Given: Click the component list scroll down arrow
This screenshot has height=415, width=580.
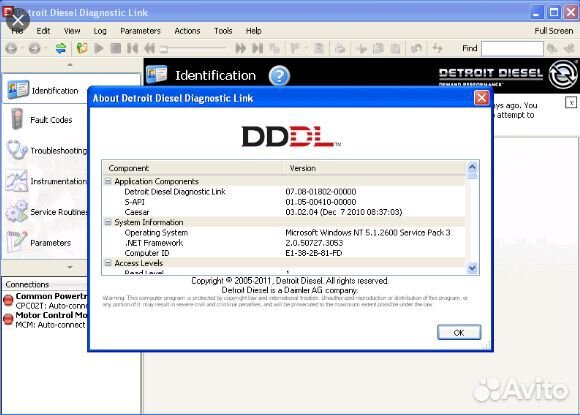Looking at the screenshot, I should [472, 268].
